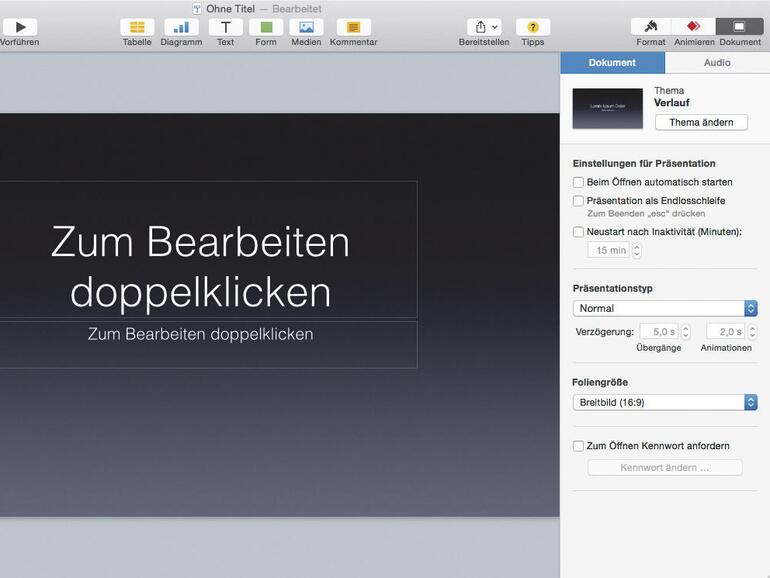Open the Medien media browser icon
The width and height of the screenshot is (770, 578).
[306, 27]
